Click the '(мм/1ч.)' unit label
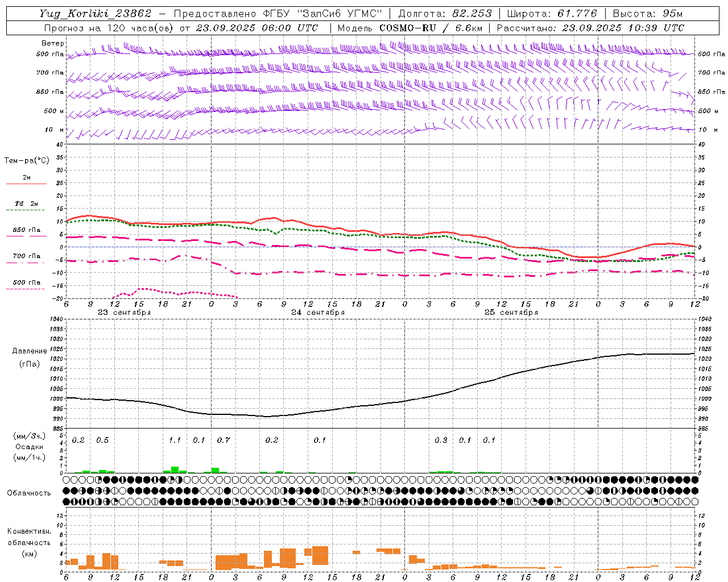This screenshot has height=582, width=728. 30,458
